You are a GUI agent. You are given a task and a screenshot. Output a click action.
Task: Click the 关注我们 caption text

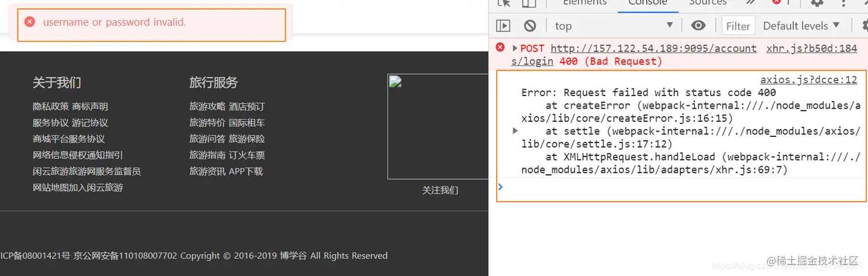pyautogui.click(x=440, y=190)
